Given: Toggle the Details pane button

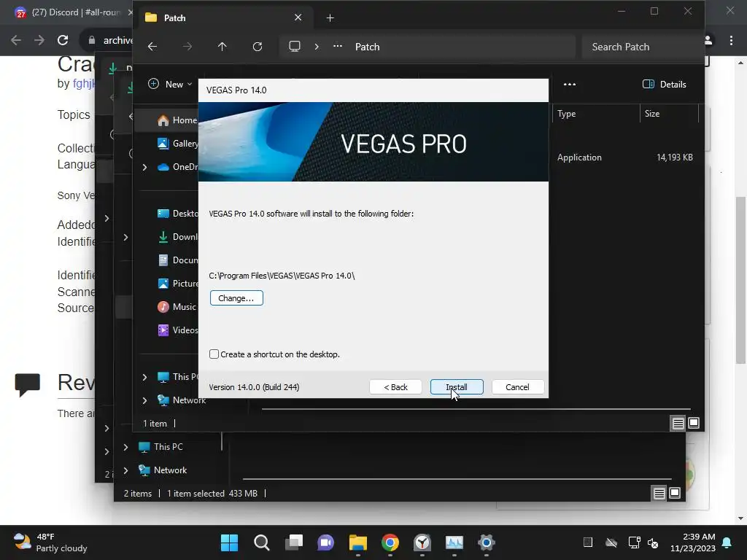Looking at the screenshot, I should coord(665,85).
